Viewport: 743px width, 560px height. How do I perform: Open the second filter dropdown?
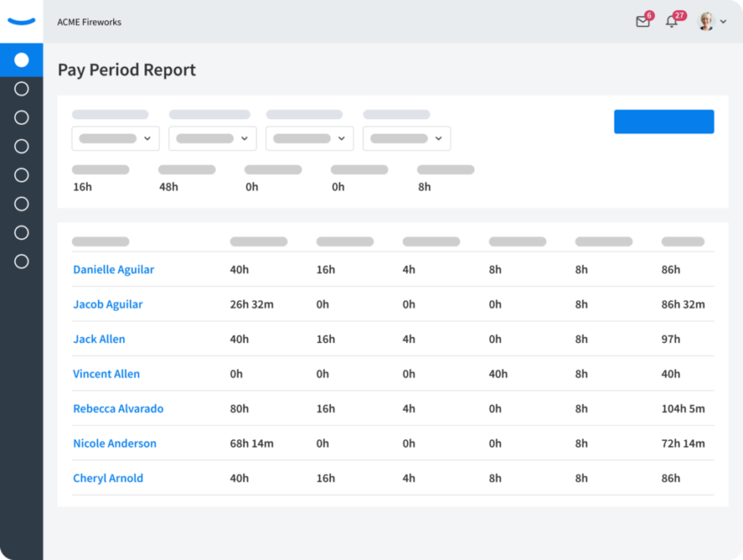coord(213,139)
